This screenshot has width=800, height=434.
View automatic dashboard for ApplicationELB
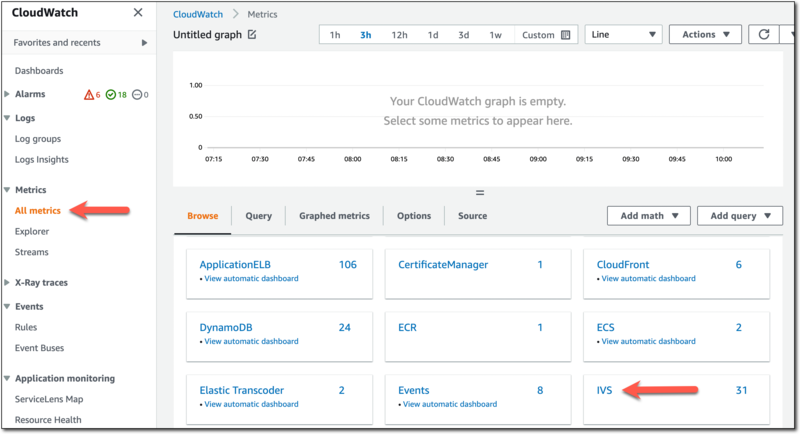[251, 278]
